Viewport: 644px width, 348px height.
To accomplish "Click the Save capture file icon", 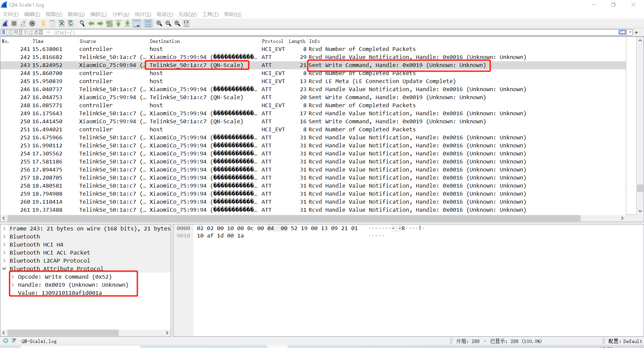I will pyautogui.click(x=53, y=23).
